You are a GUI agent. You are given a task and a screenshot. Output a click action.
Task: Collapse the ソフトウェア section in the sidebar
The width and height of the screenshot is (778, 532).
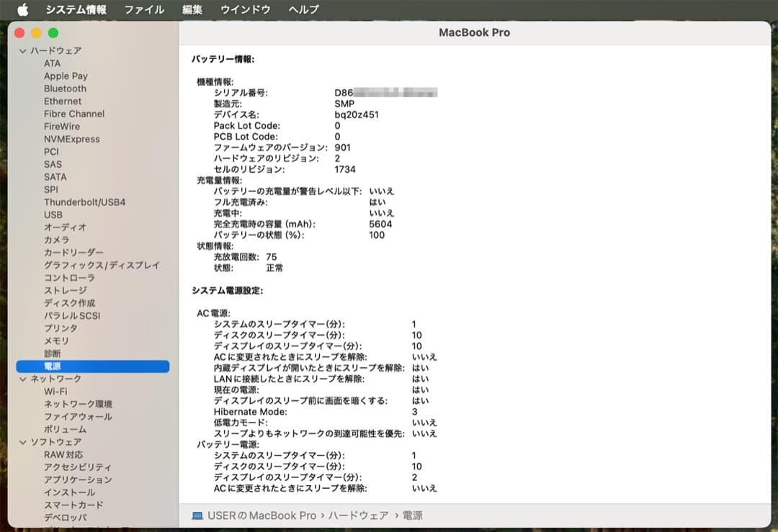click(x=22, y=441)
